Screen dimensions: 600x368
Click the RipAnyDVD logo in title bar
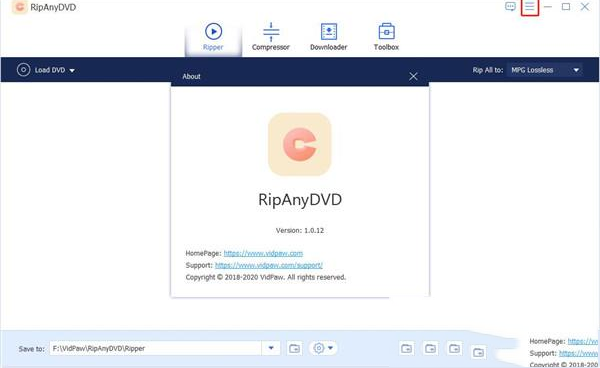[x=20, y=7]
